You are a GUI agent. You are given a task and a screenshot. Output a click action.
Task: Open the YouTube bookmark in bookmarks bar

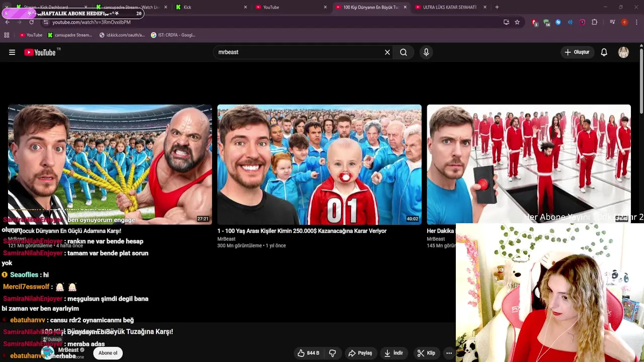pyautogui.click(x=31, y=35)
